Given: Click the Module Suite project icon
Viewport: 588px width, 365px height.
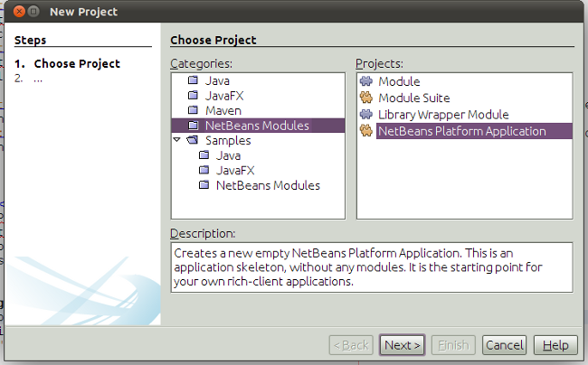Looking at the screenshot, I should click(366, 98).
